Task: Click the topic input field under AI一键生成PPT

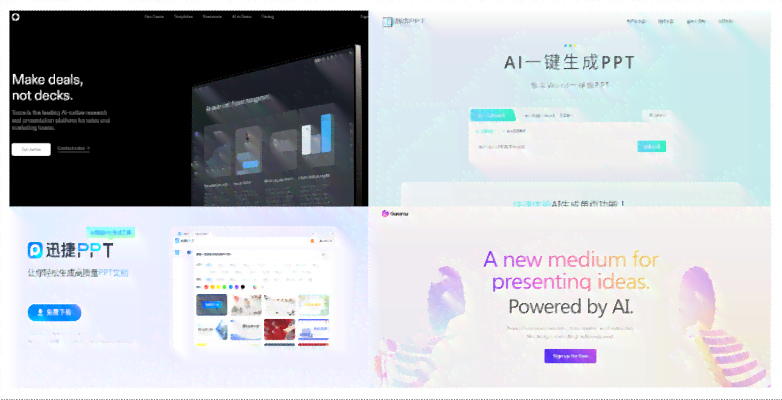Action: (553, 147)
